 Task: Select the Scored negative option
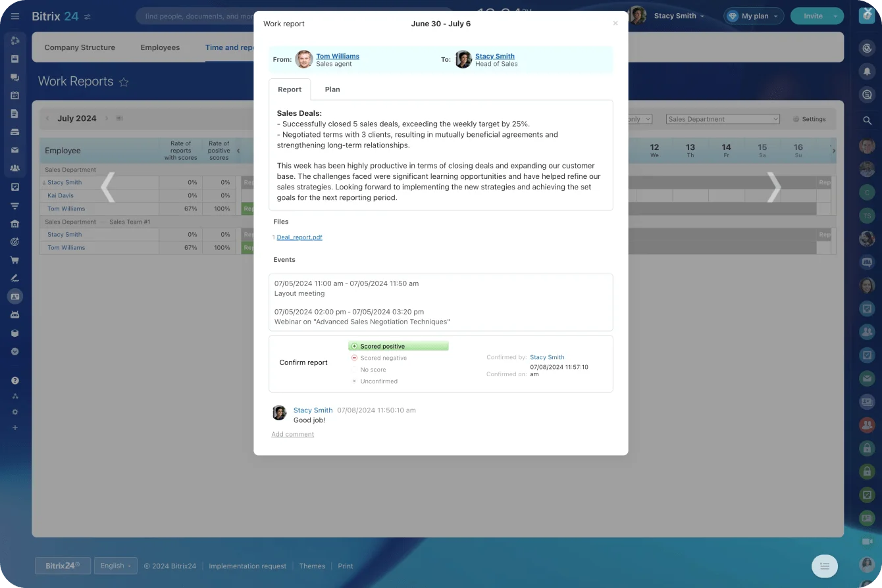pyautogui.click(x=384, y=358)
